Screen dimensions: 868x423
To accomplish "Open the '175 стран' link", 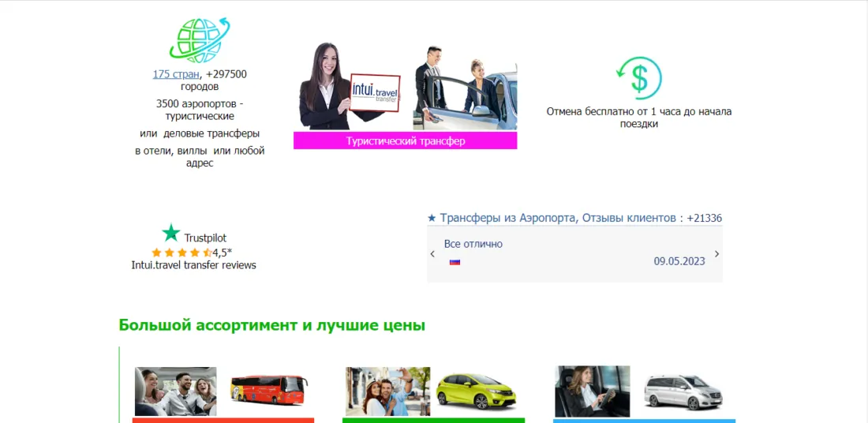I will pos(176,74).
